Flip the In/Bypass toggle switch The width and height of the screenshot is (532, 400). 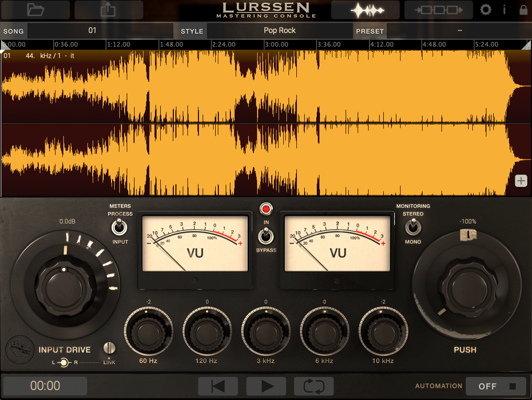[x=266, y=236]
